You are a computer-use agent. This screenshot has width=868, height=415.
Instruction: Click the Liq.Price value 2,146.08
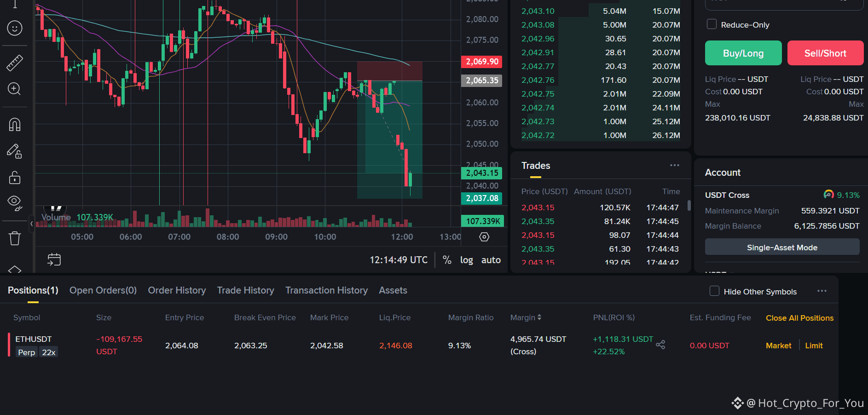396,346
